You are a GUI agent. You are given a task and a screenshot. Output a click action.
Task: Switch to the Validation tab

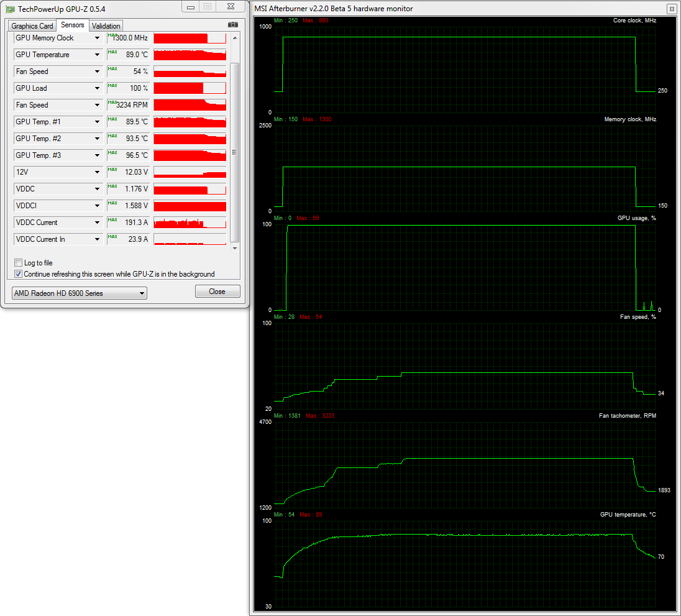tap(106, 26)
